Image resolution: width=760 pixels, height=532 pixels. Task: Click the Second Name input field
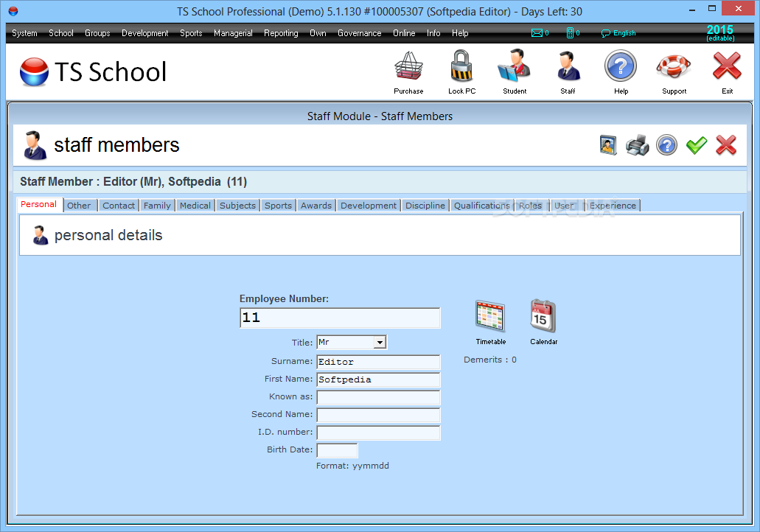378,415
